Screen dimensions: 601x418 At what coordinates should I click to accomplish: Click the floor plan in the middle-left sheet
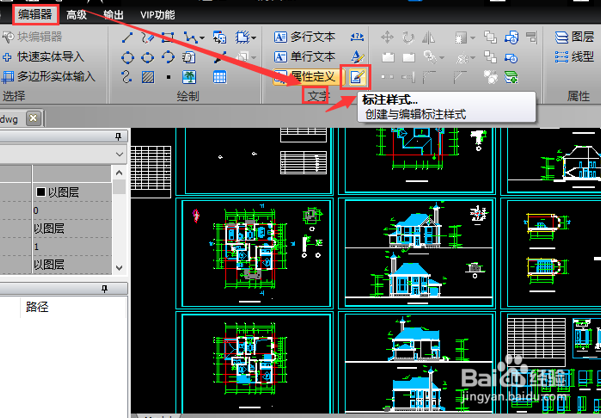click(249, 249)
